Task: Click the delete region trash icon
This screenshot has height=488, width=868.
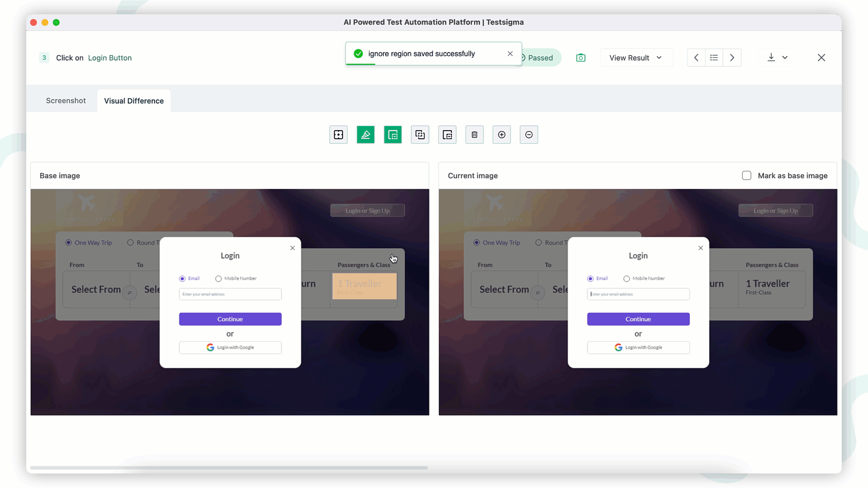Action: pyautogui.click(x=474, y=135)
